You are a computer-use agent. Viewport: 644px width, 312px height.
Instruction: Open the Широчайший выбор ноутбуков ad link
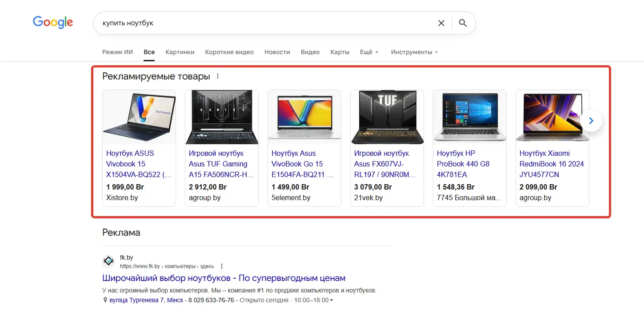point(224,278)
